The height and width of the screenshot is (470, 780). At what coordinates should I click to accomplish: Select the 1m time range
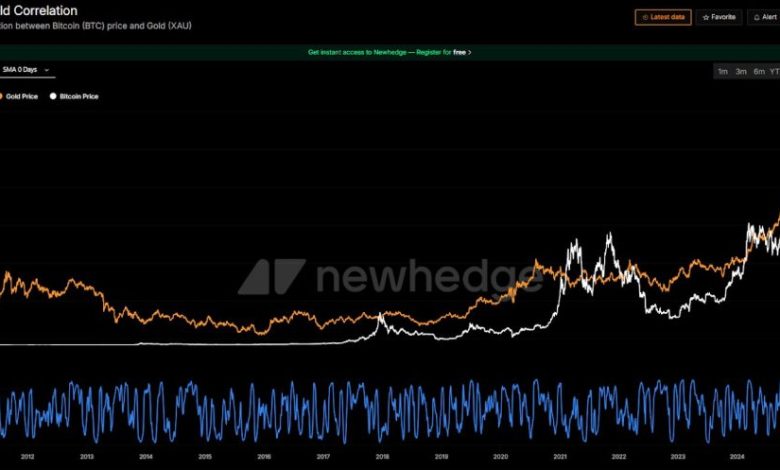click(x=723, y=71)
